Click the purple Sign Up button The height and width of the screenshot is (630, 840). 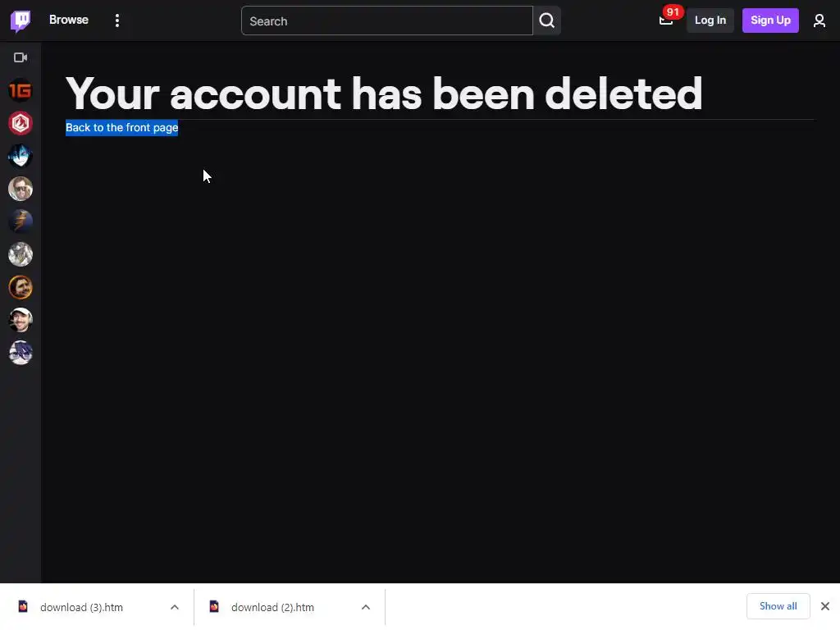[769, 21]
